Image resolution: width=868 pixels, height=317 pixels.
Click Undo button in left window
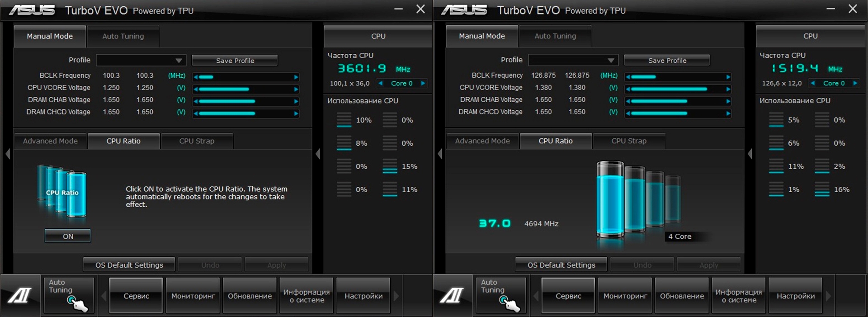210,265
